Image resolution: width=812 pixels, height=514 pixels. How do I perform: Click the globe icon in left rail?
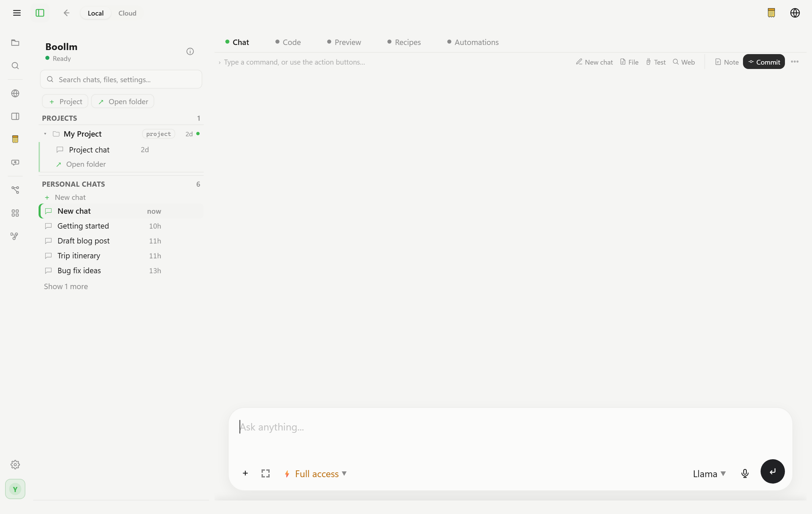tap(15, 93)
